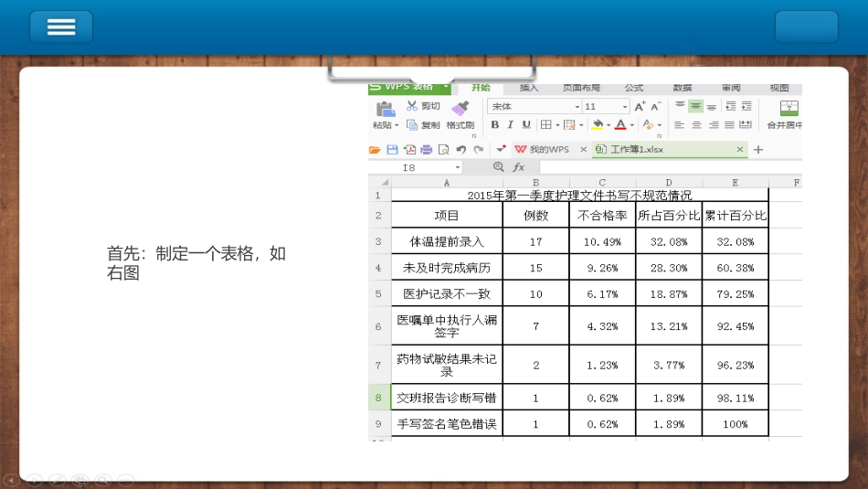Screen dimensions: 868x489
Task: Open the WPS 表格 application menu
Action: pos(409,88)
